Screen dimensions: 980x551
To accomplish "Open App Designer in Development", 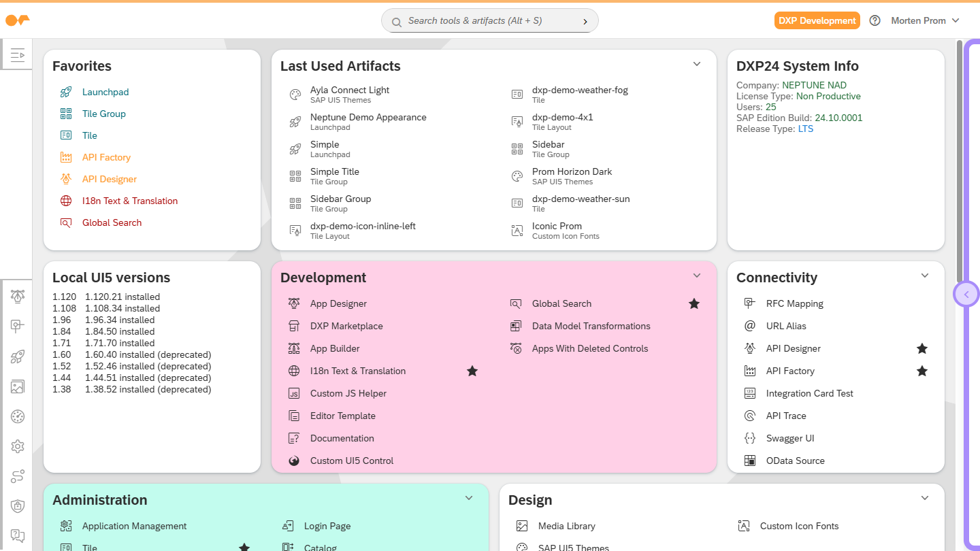I will 338,303.
